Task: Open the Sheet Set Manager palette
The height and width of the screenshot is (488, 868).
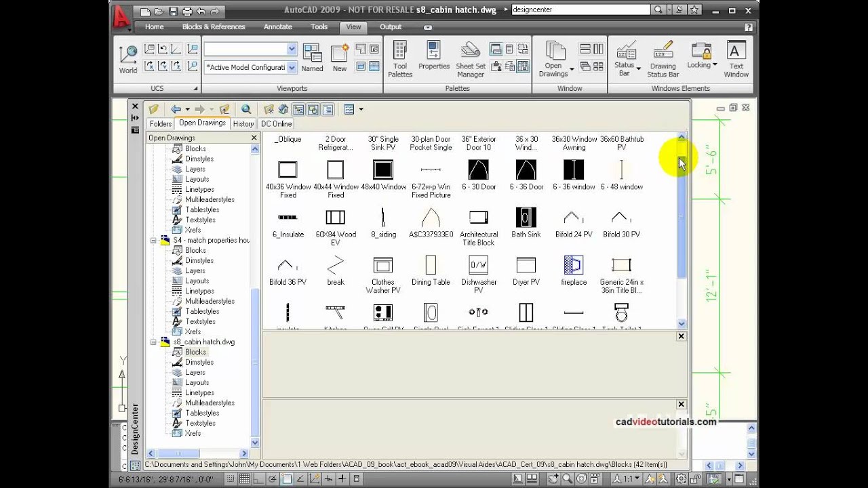Action: click(471, 59)
